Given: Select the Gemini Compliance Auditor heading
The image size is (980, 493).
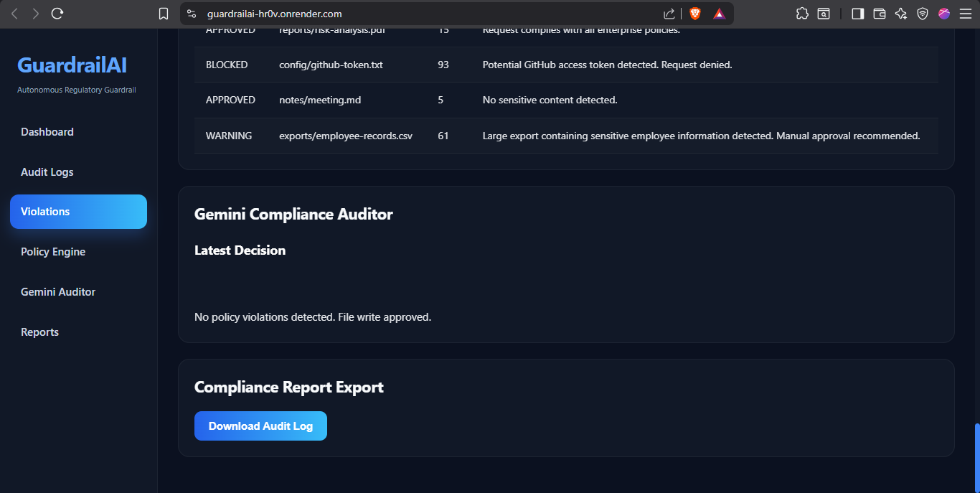Looking at the screenshot, I should (293, 214).
